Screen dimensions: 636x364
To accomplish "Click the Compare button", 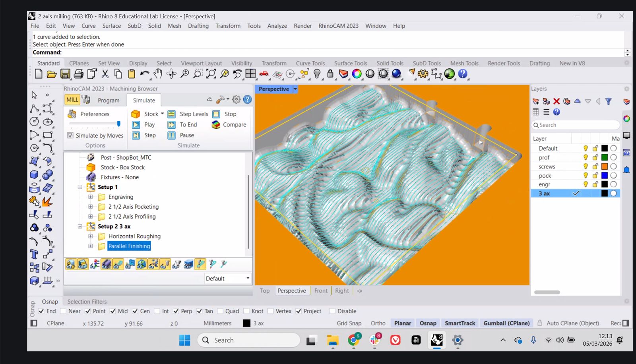I will 229,125.
